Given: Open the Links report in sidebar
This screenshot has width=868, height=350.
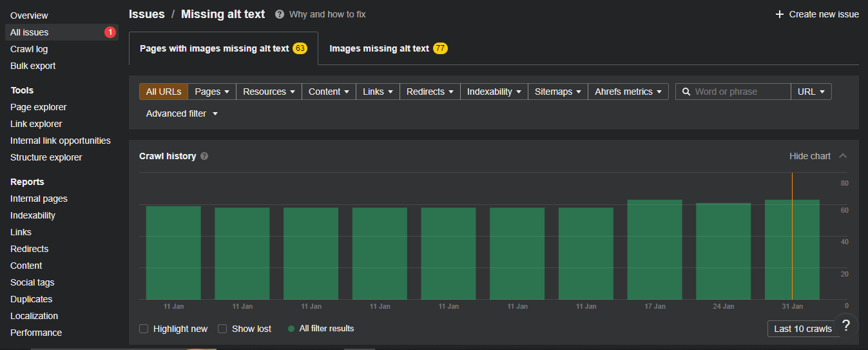Looking at the screenshot, I should pos(21,232).
